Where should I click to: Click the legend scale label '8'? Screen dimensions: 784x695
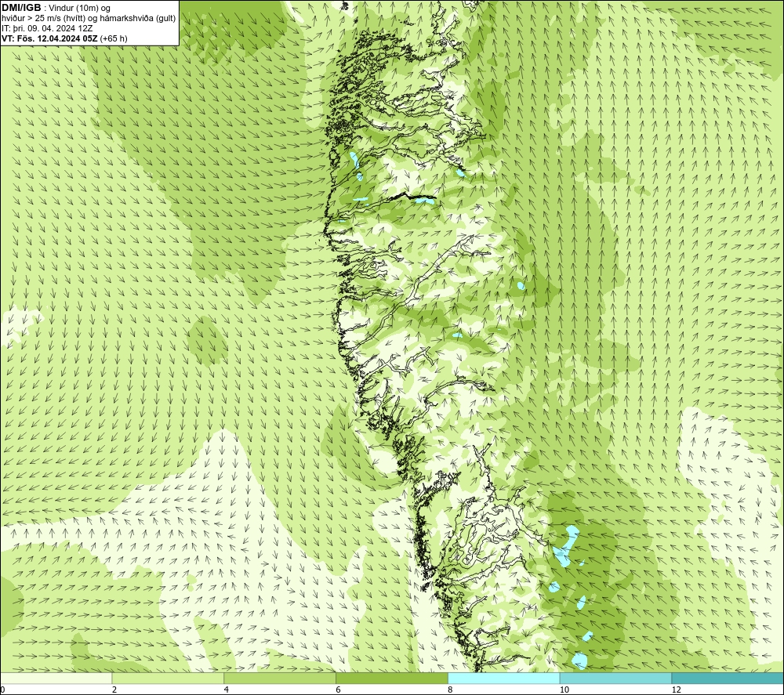click(x=451, y=690)
